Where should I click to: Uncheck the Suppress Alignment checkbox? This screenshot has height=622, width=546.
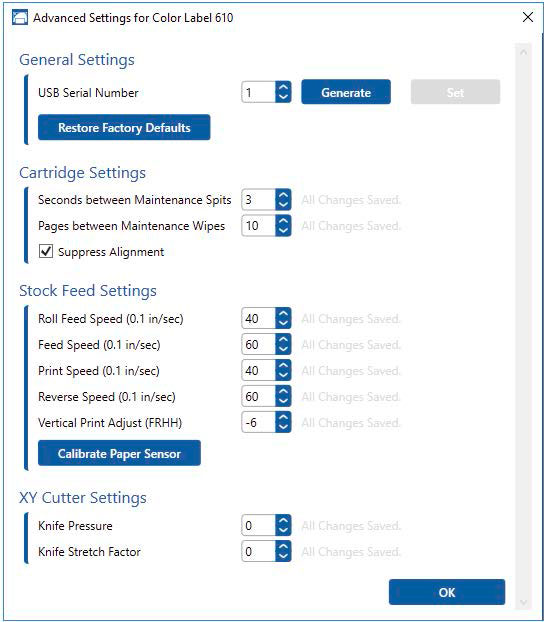[46, 251]
